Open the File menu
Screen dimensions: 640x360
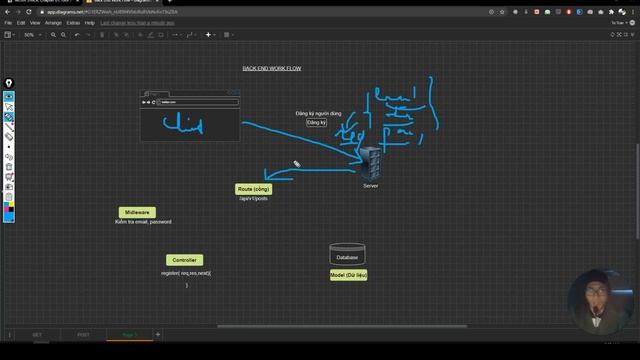(x=8, y=23)
